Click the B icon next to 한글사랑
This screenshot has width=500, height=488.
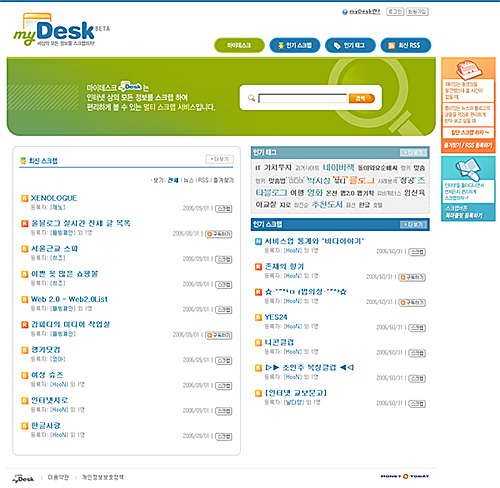point(25,426)
